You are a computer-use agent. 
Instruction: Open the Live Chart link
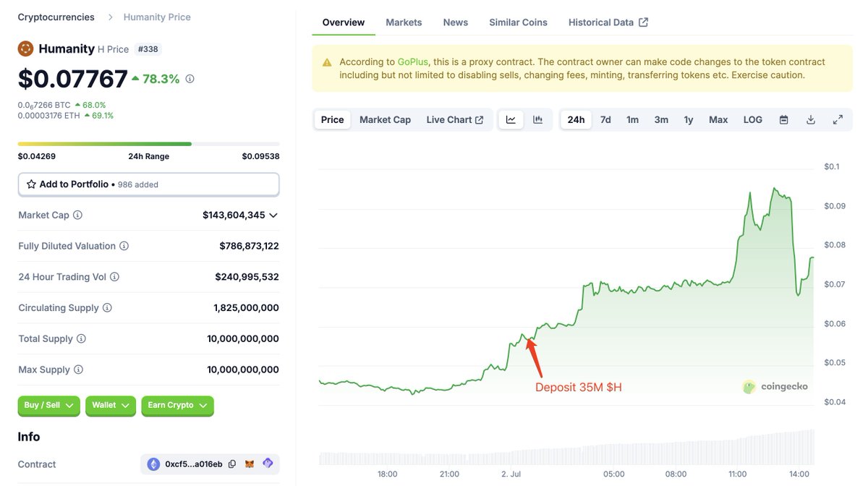pos(455,120)
